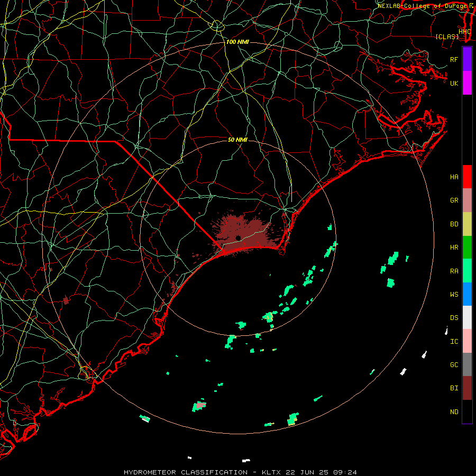
Task: Click the DS legend label
Action: pyautogui.click(x=454, y=318)
